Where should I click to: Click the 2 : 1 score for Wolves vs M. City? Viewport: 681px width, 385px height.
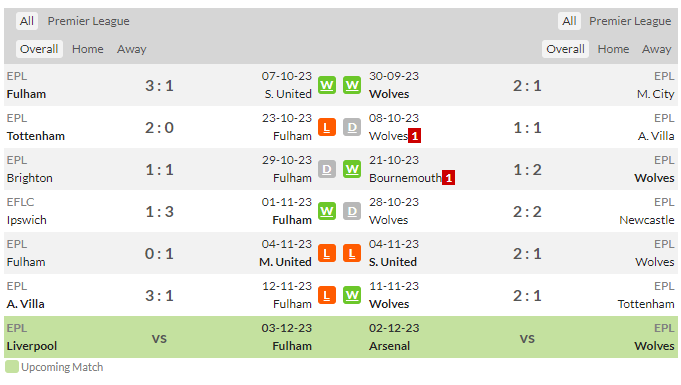(527, 86)
